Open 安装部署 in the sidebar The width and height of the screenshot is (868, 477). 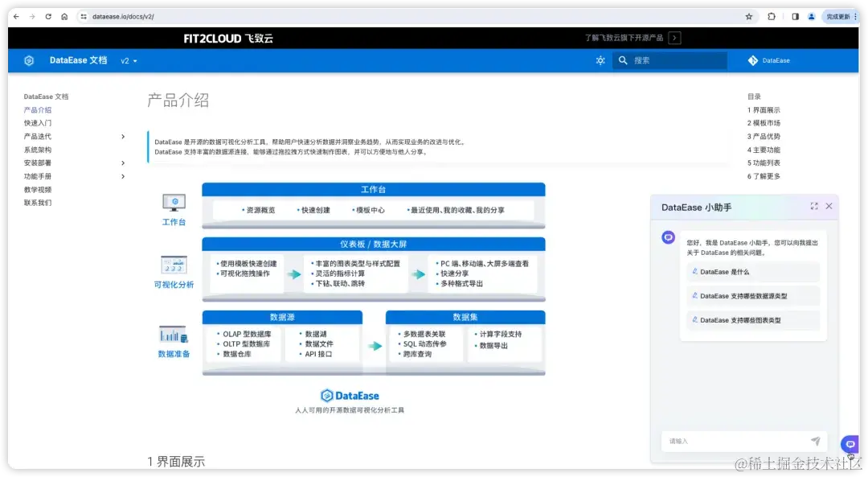[38, 162]
